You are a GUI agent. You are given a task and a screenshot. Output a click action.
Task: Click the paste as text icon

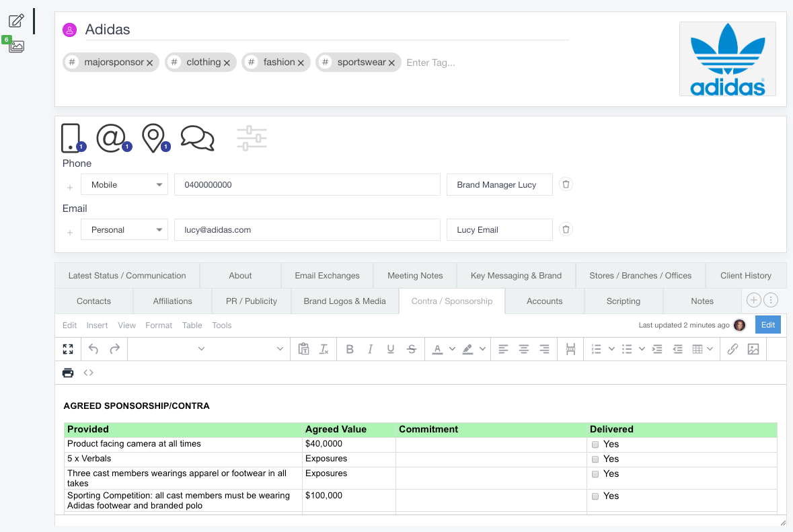pos(303,348)
